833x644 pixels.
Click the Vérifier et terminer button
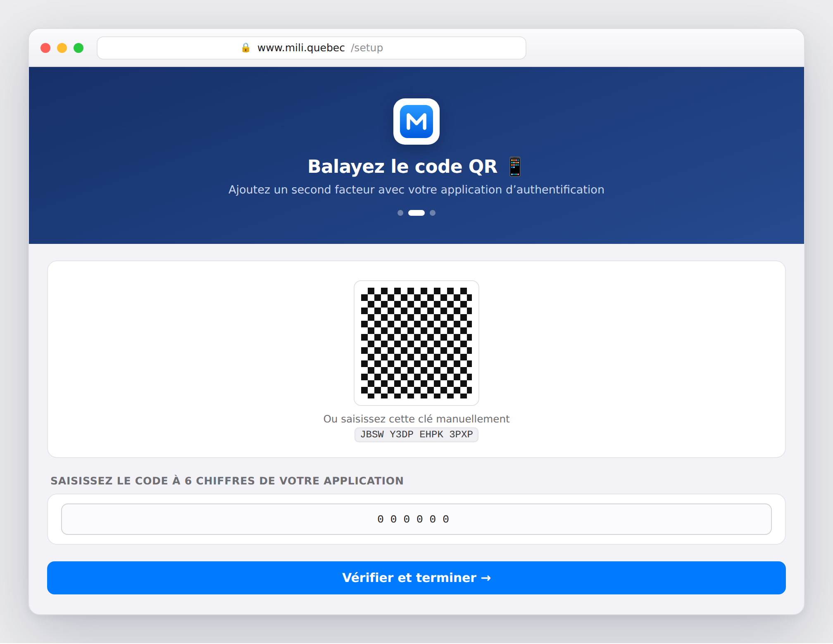416,578
